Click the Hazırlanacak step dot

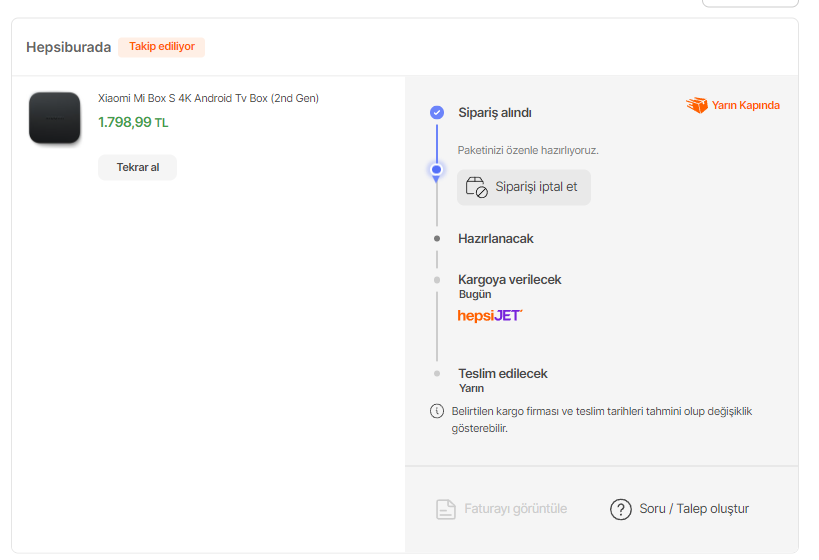(437, 239)
